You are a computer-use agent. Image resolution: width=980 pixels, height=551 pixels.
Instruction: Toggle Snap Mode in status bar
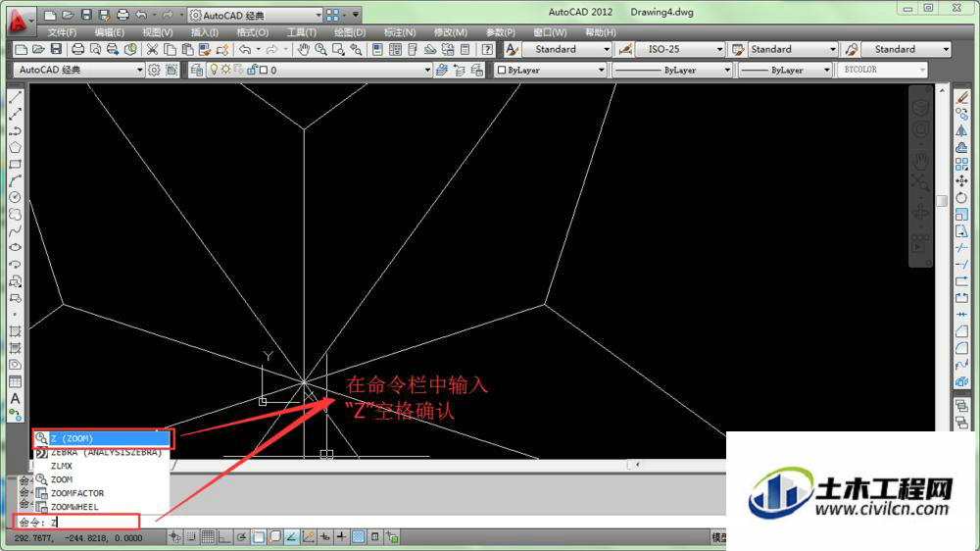click(x=191, y=536)
